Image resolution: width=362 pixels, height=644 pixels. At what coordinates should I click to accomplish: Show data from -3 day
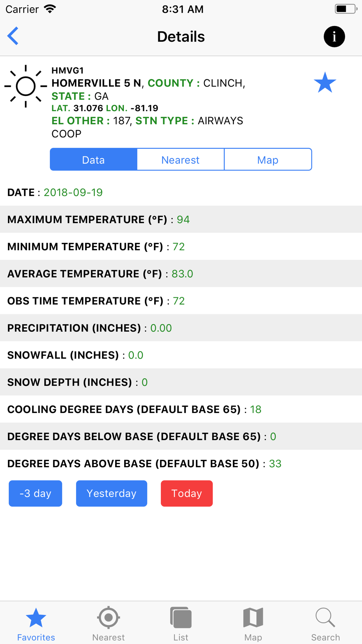click(35, 493)
